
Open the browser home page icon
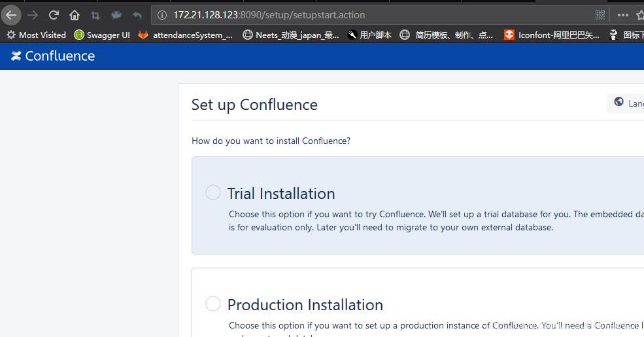click(x=75, y=15)
